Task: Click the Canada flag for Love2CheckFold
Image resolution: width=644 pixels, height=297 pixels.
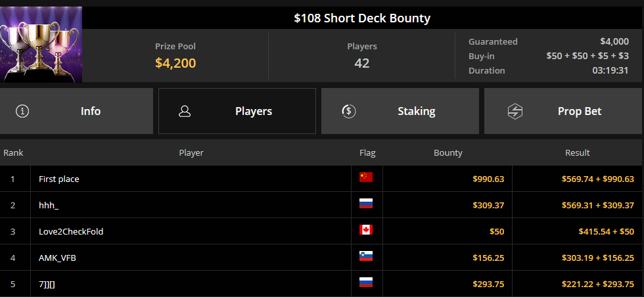Action: [x=366, y=229]
